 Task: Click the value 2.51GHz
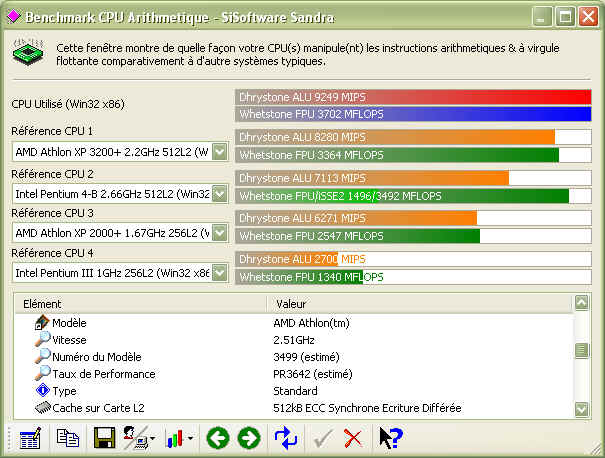pyautogui.click(x=294, y=340)
